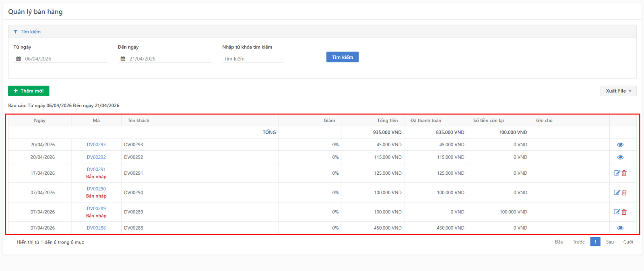The width and height of the screenshot is (644, 271).
Task: Sort by Tên khách column header
Action: (x=200, y=120)
